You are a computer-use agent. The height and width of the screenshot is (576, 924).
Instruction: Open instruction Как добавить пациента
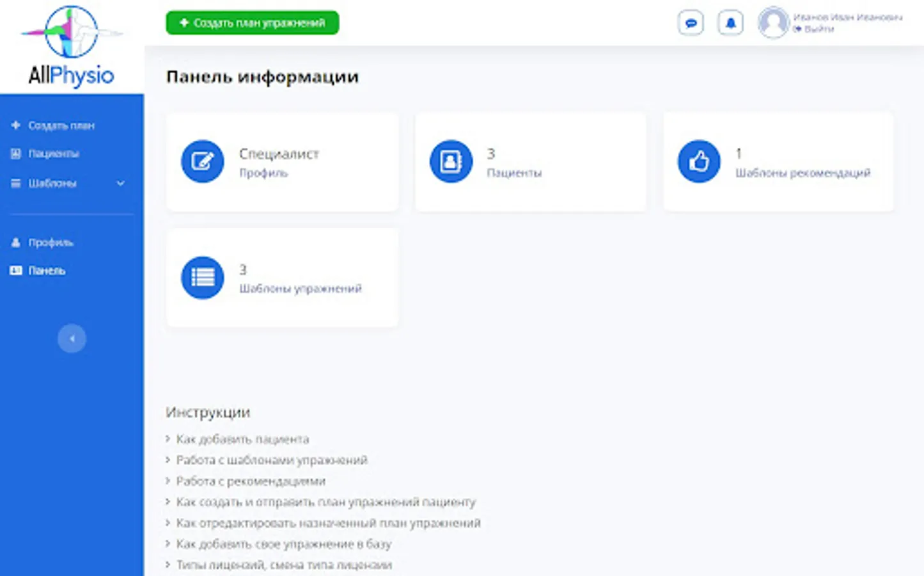242,439
